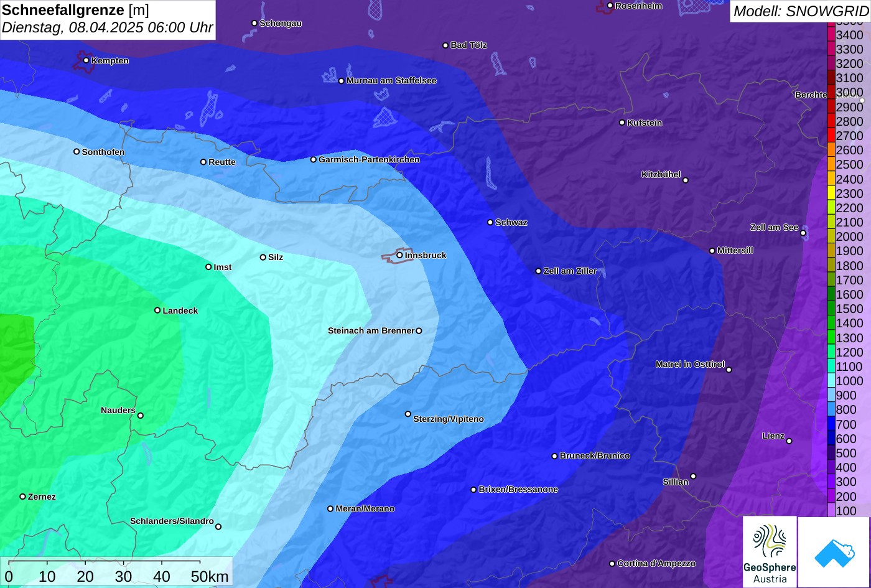Image resolution: width=871 pixels, height=588 pixels.
Task: Click the 50km scale bar label
Action: pyautogui.click(x=210, y=577)
